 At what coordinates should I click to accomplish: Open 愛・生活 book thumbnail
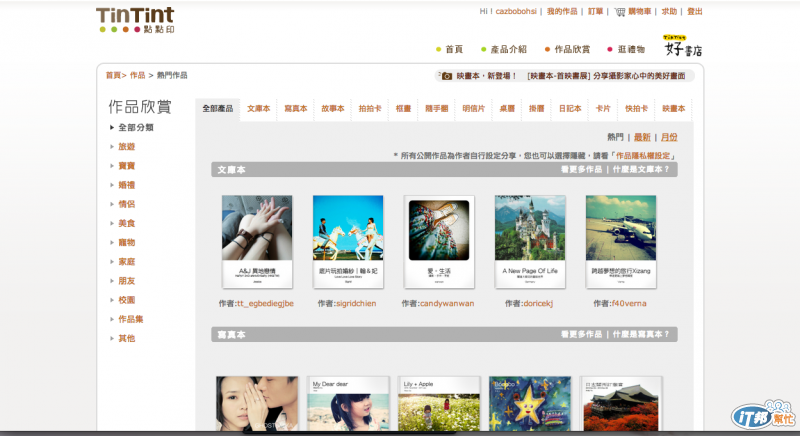point(439,242)
